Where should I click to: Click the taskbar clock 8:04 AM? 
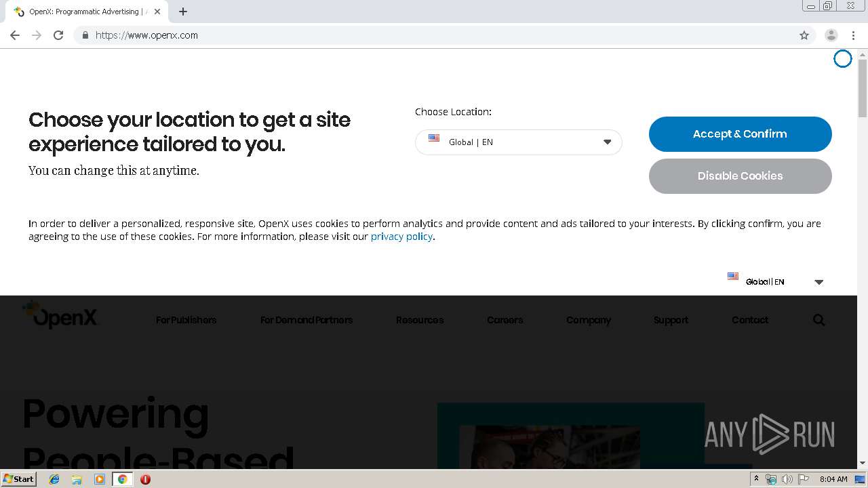[833, 479]
